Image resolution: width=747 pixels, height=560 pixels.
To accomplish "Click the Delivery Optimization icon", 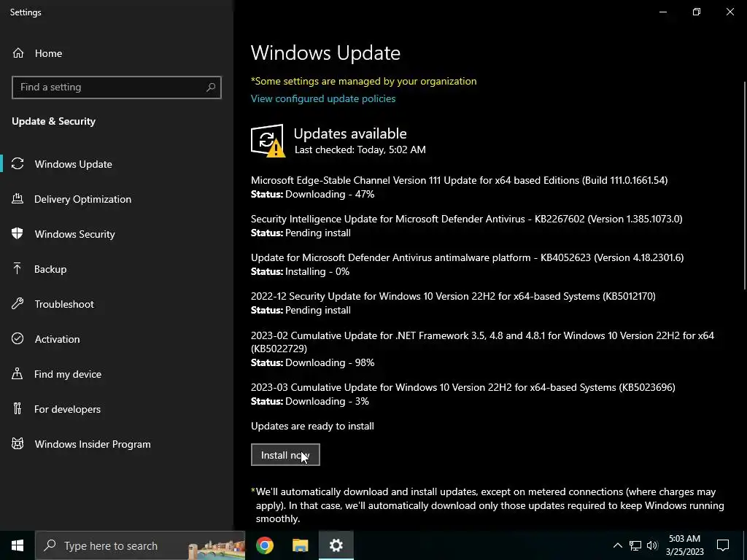I will (18, 199).
